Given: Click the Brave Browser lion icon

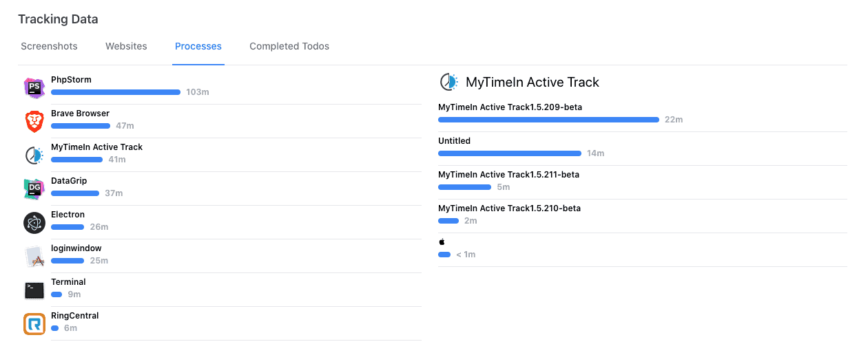Looking at the screenshot, I should click(x=34, y=121).
